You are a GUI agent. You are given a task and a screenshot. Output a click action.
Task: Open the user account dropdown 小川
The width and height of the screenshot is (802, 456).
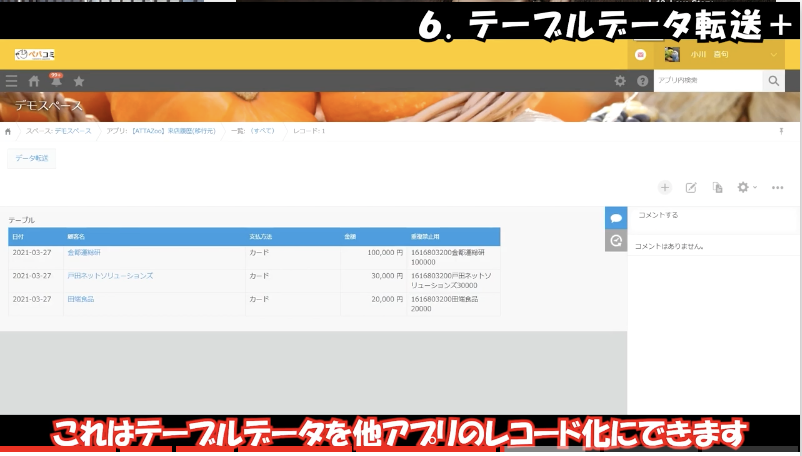point(720,55)
